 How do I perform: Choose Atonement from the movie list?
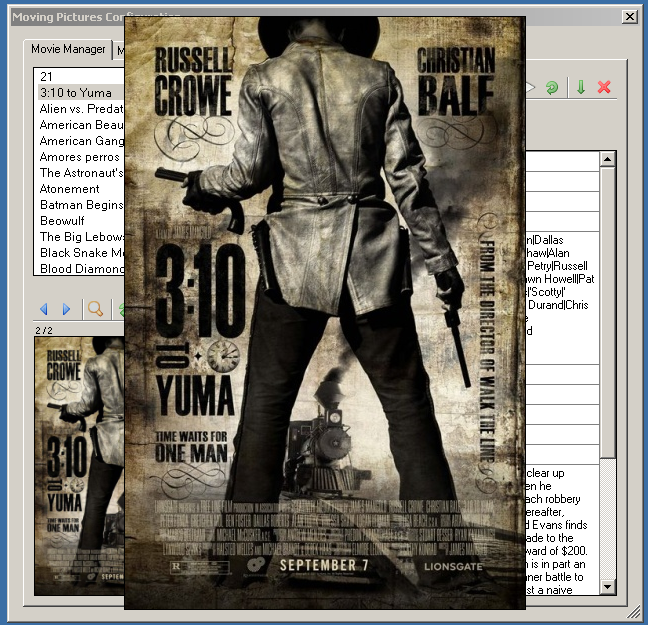pos(70,189)
